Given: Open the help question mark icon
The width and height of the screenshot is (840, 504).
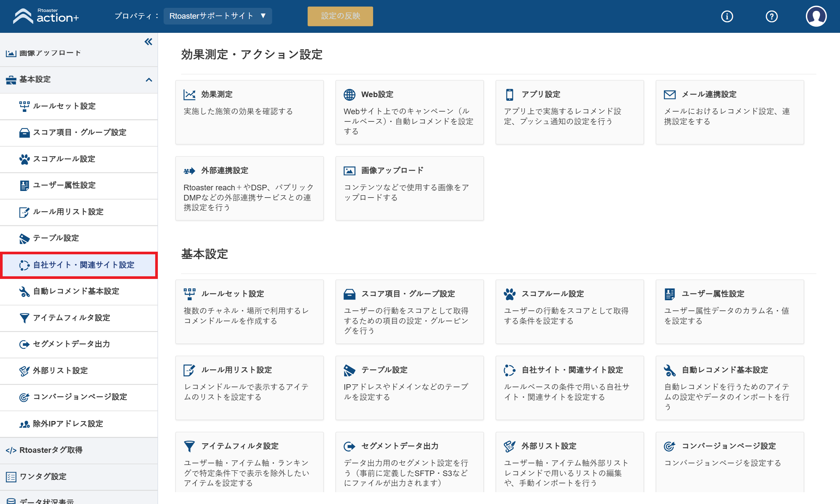Looking at the screenshot, I should 771,16.
